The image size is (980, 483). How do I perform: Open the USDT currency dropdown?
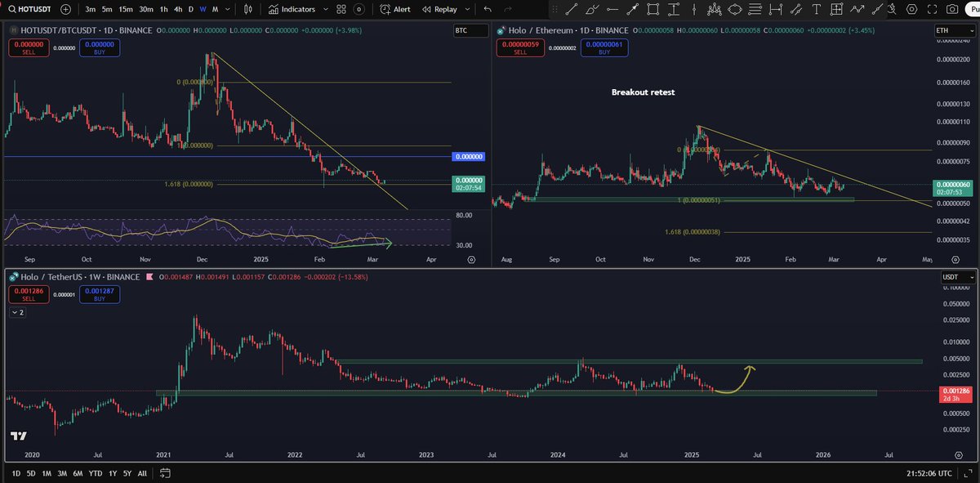point(958,278)
